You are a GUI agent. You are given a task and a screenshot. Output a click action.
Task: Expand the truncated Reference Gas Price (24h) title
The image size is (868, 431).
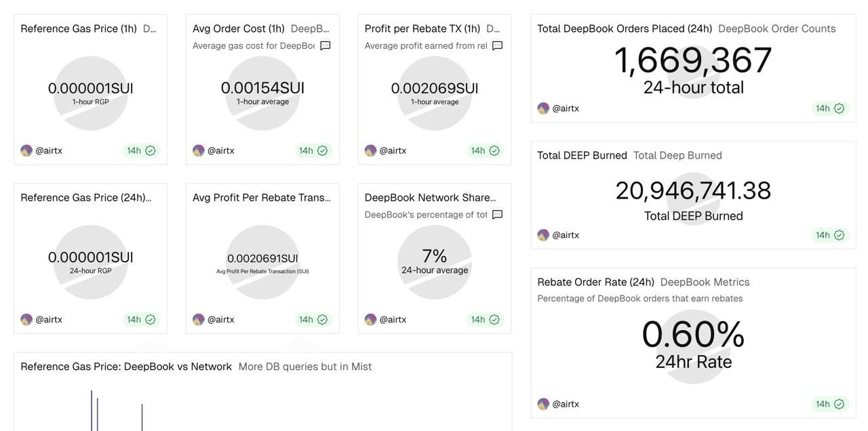click(x=88, y=197)
